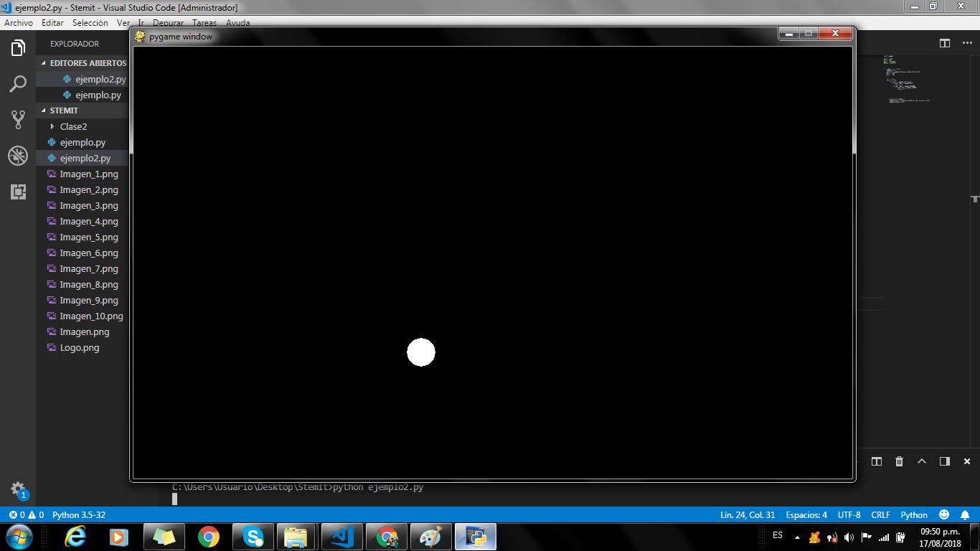Image resolution: width=980 pixels, height=551 pixels.
Task: Expand the Clase2 folder
Action: click(x=83, y=126)
